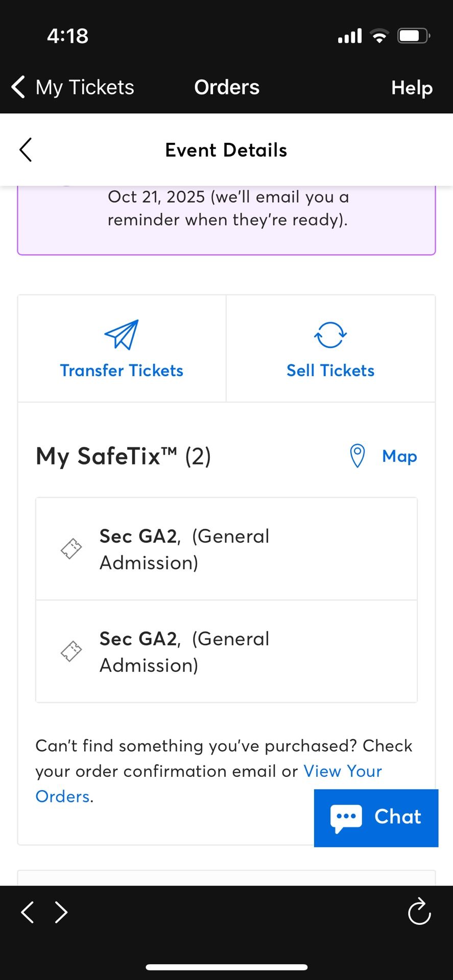Navigate back using the left browser arrow

pos(27,912)
